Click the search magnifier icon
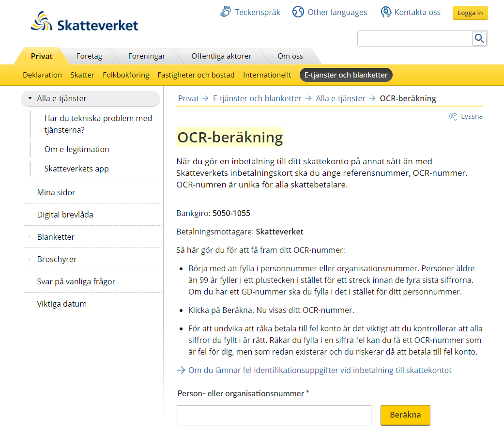Screen dimensions: 504x435 479,38
